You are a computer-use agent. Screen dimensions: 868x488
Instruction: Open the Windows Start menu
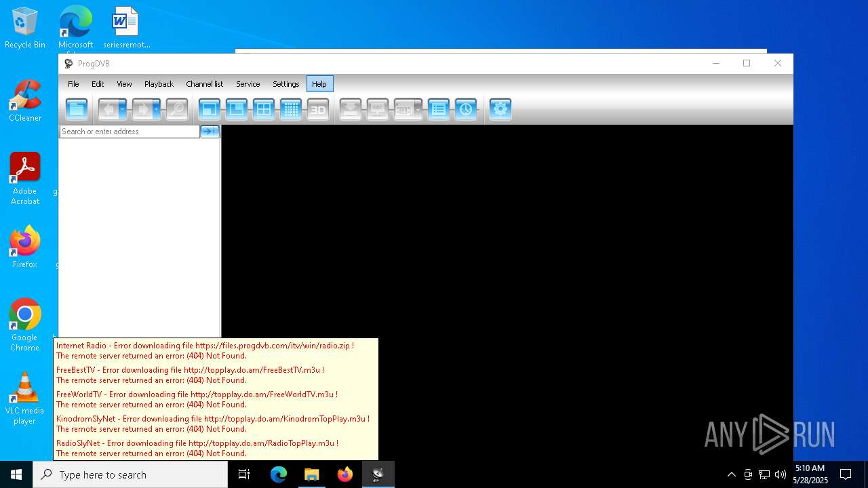coord(16,474)
